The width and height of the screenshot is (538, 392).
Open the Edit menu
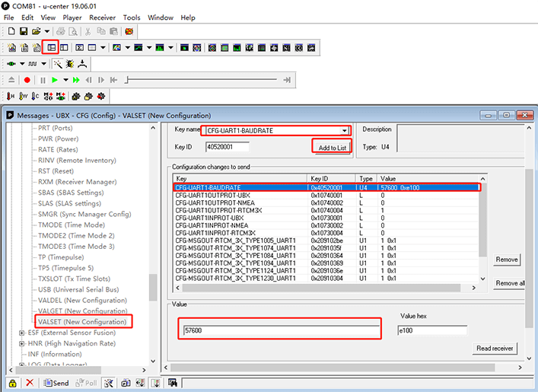[x=27, y=18]
